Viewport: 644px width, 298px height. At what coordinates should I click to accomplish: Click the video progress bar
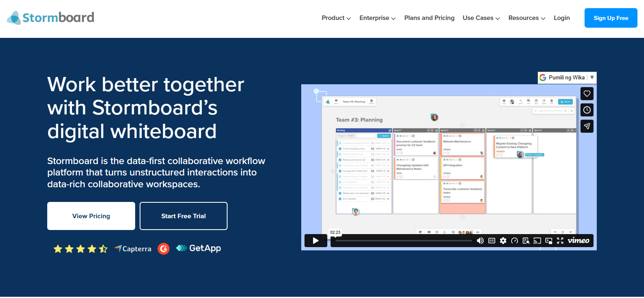[404, 241]
